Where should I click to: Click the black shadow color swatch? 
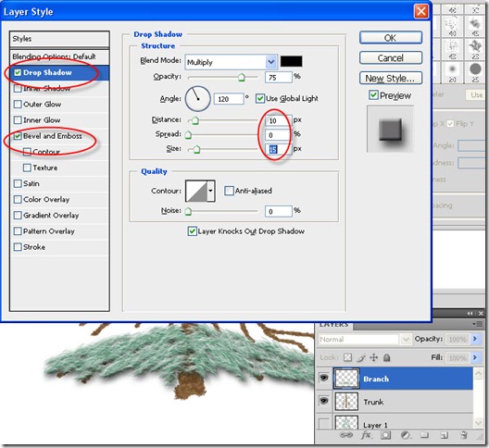pos(291,61)
